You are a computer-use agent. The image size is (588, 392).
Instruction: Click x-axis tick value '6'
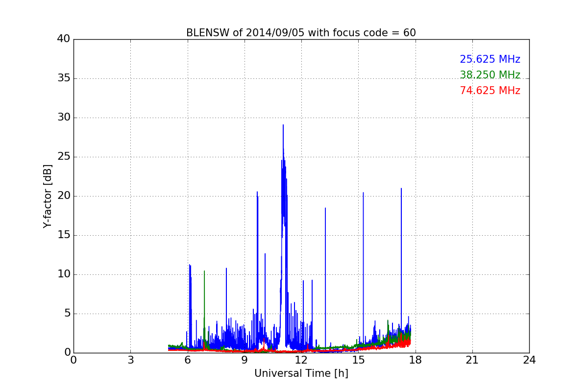point(187,360)
